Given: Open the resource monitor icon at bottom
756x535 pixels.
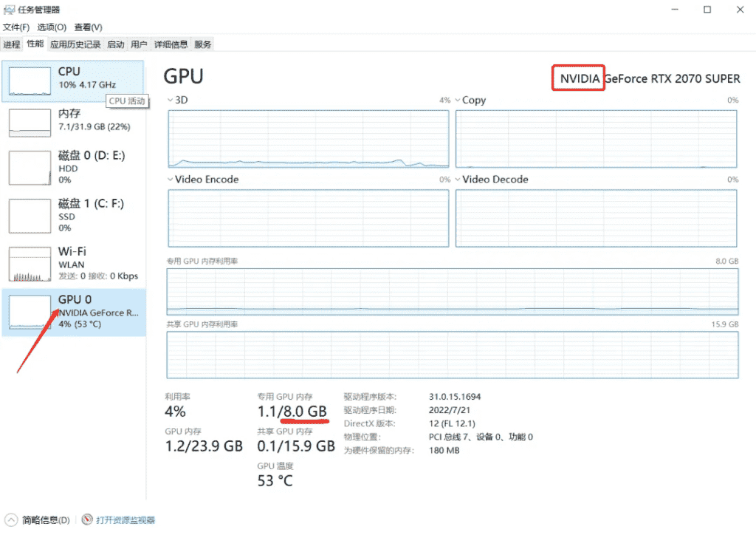Looking at the screenshot, I should click(87, 520).
